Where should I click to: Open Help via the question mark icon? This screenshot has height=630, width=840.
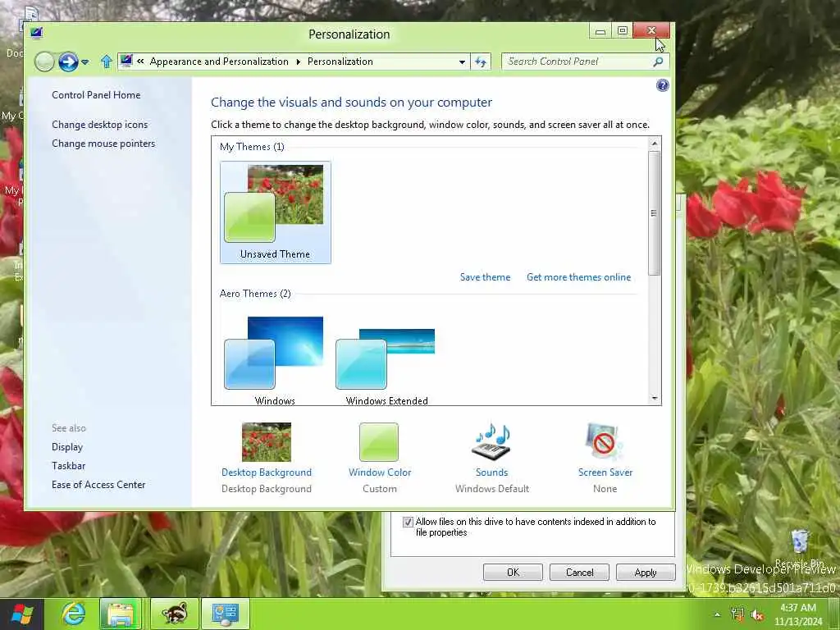pyautogui.click(x=662, y=85)
